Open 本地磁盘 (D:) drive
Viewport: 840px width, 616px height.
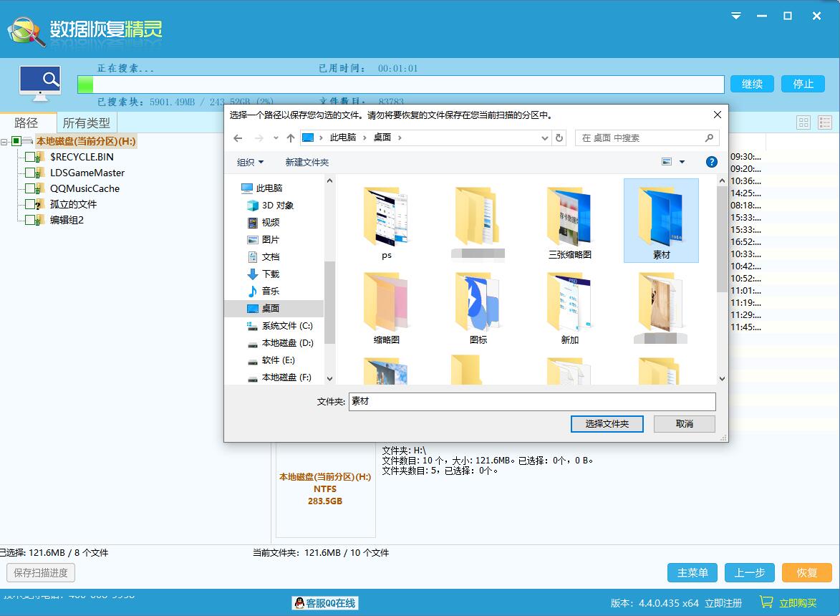coord(280,343)
